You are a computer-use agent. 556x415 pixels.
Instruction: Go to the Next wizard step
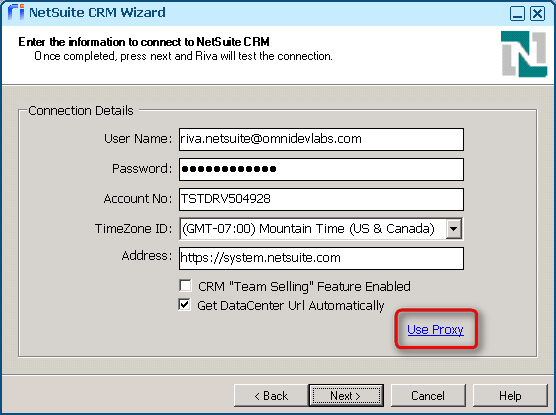coord(346,395)
